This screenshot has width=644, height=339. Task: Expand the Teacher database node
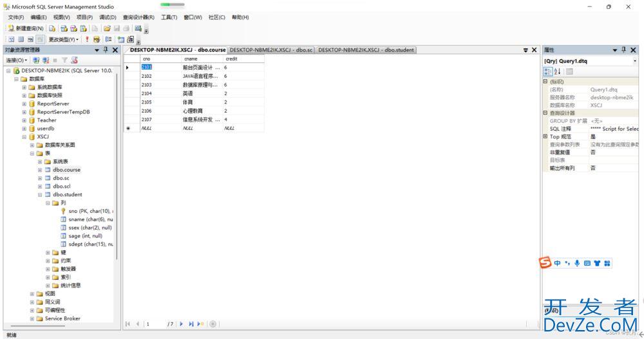point(24,120)
